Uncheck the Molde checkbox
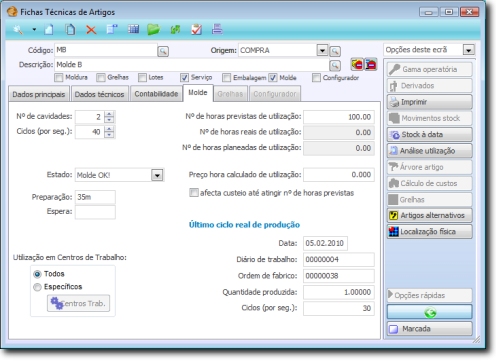The image size is (496, 361). (x=273, y=78)
